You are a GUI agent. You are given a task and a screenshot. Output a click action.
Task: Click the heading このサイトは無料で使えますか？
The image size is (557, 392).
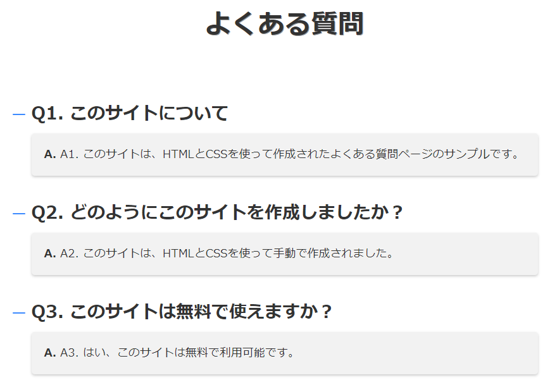coord(201,312)
